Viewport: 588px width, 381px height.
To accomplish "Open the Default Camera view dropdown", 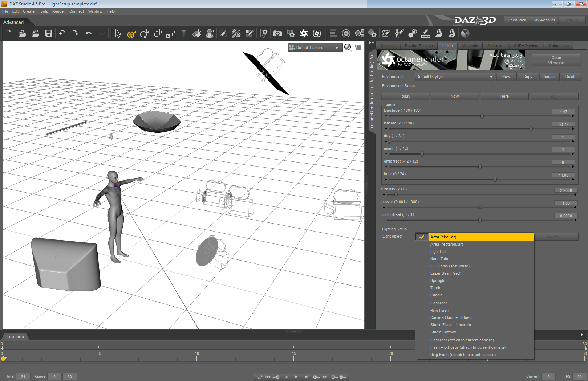I will 315,48.
